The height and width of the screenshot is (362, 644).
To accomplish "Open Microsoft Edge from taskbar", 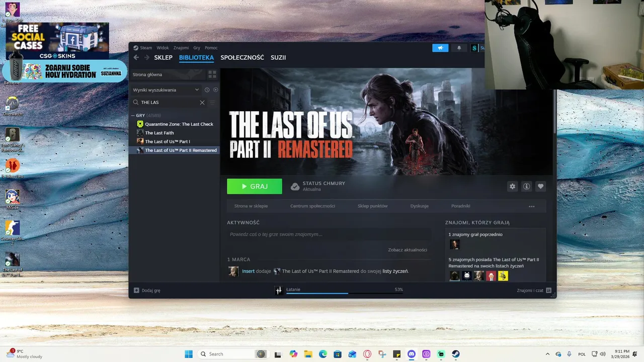I will 323,354.
